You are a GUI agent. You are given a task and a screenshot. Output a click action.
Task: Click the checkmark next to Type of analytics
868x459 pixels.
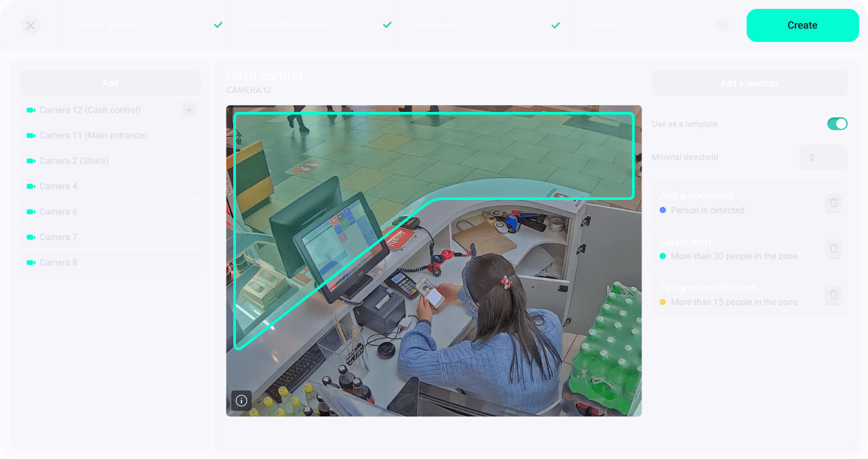218,25
